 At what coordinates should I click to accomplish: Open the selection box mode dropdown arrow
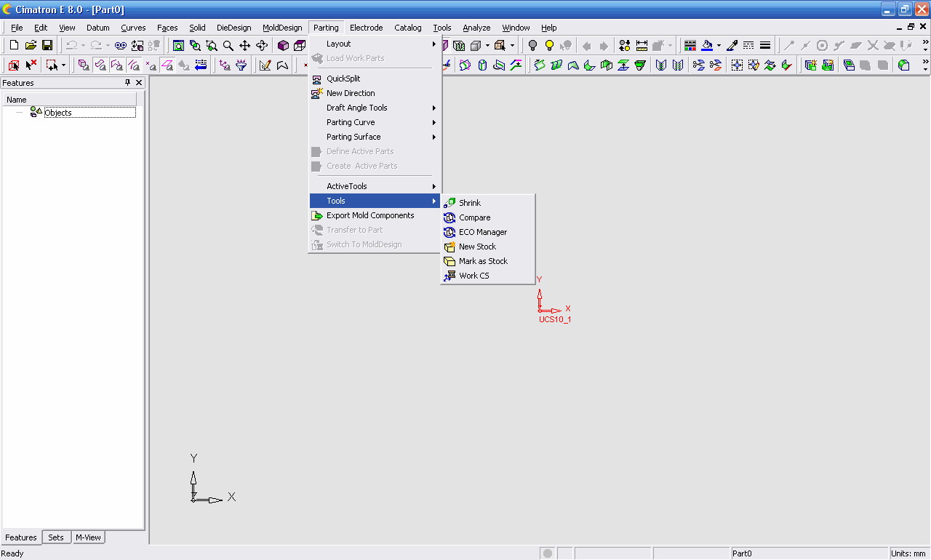pos(63,65)
